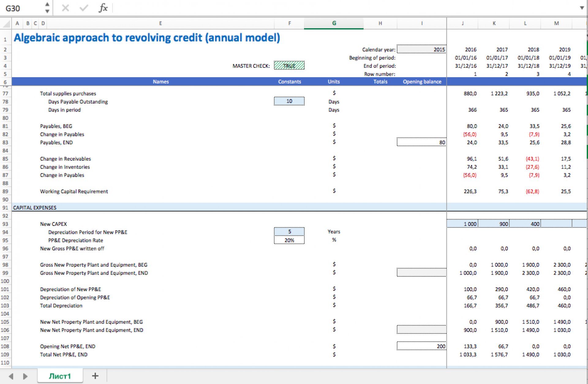The height and width of the screenshot is (384, 588).
Task: Select column J header
Action: pos(462,23)
